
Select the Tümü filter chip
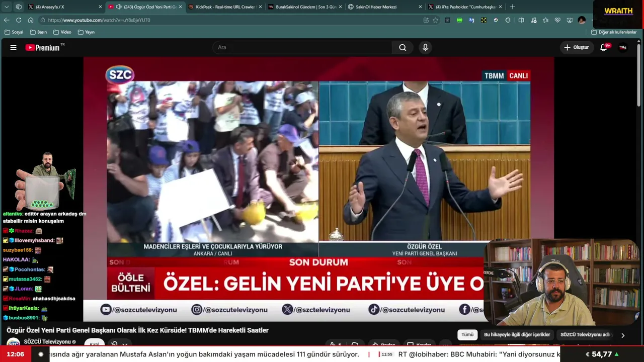(467, 335)
